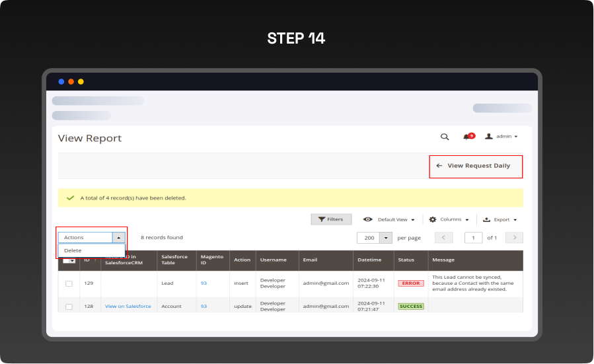The width and height of the screenshot is (594, 364).
Task: Click the search magnifier icon
Action: point(445,137)
